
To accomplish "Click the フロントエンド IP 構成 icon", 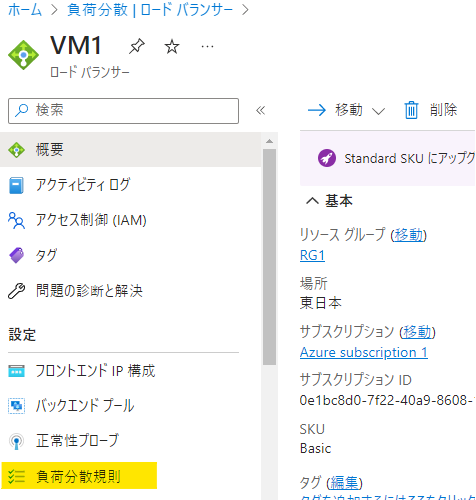I will coord(16,371).
